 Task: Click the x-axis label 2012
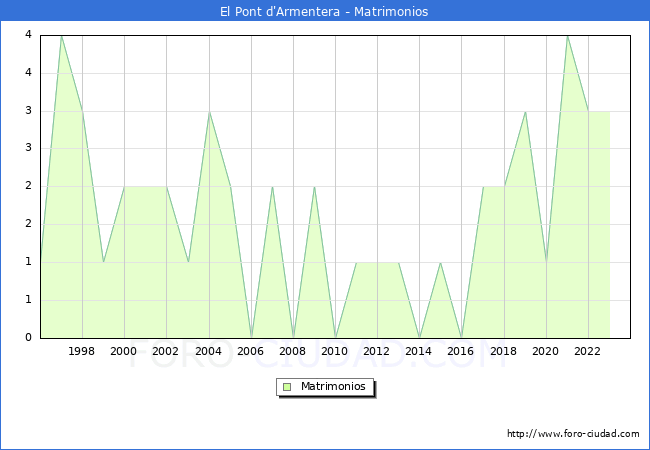(x=376, y=351)
